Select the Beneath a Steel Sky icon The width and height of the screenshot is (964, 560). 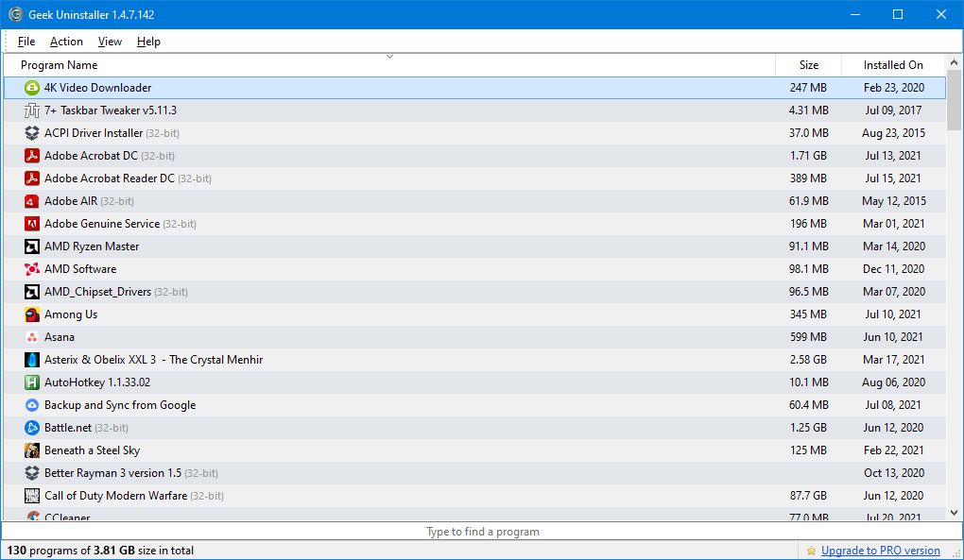pos(32,450)
